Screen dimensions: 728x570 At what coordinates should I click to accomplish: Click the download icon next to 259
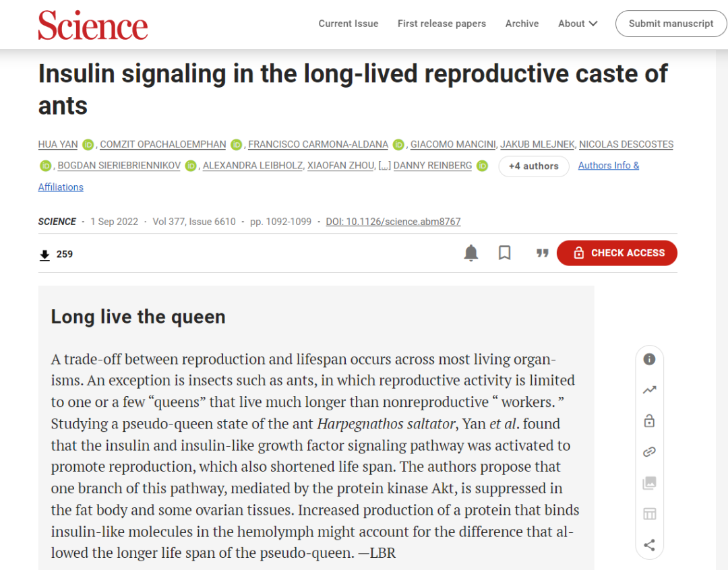pos(44,255)
